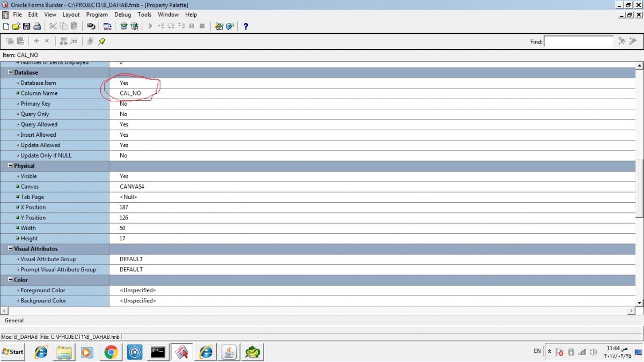Open Chrome from the taskbar
644x362 pixels.
(x=111, y=352)
